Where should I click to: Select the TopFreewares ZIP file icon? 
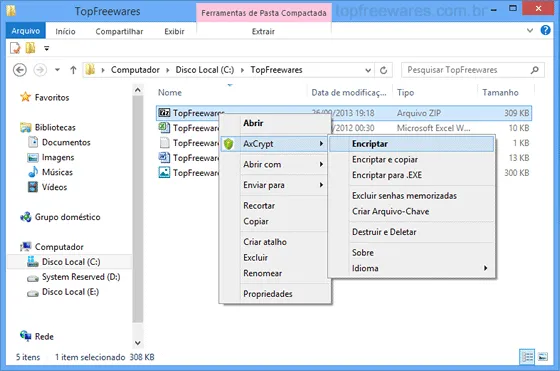click(164, 113)
